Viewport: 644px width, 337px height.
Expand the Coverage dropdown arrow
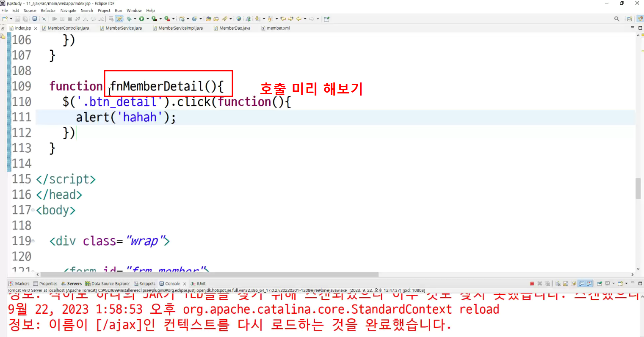160,19
